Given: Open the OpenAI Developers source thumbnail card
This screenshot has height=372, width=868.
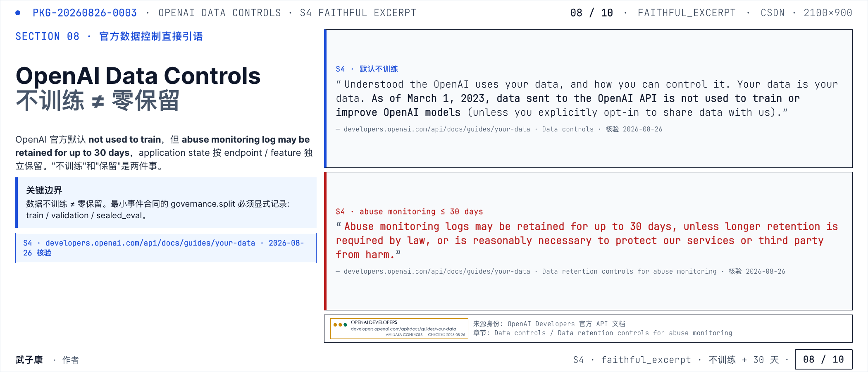Looking at the screenshot, I should (x=399, y=329).
